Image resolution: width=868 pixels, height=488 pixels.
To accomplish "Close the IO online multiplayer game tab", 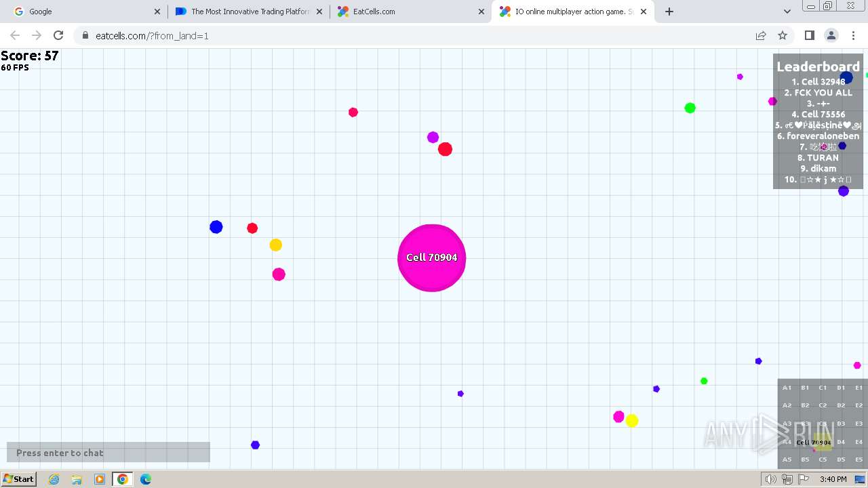I will 644,12.
